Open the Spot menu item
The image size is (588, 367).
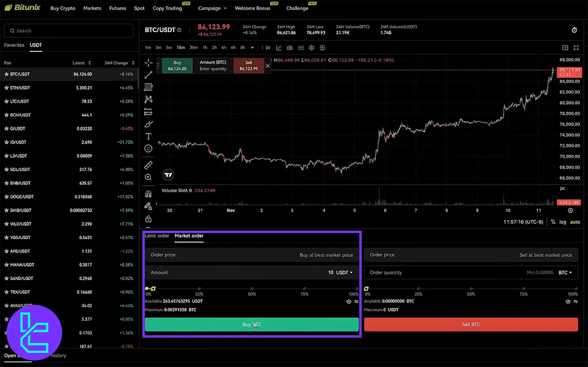[139, 8]
